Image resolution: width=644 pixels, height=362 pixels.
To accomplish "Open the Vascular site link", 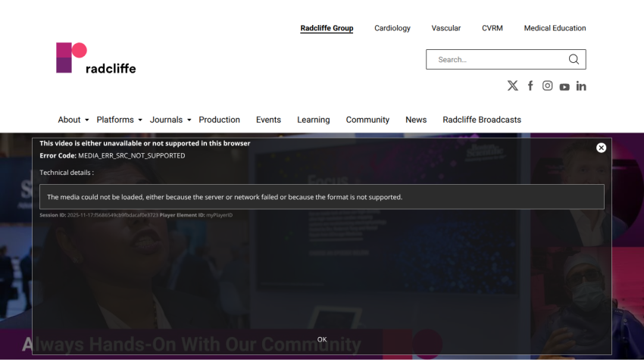I will pyautogui.click(x=446, y=28).
